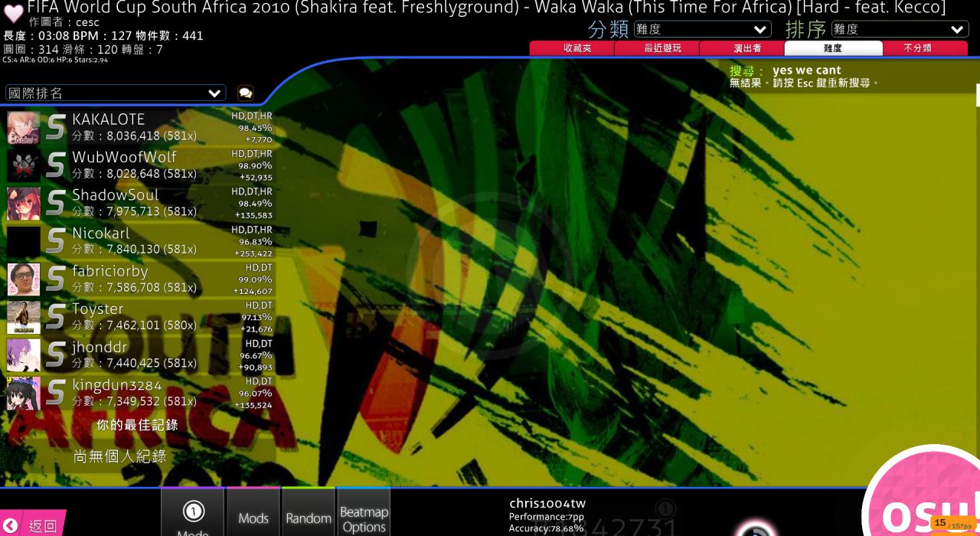Open Beatmap Options
The width and height of the screenshot is (980, 536).
(x=364, y=511)
